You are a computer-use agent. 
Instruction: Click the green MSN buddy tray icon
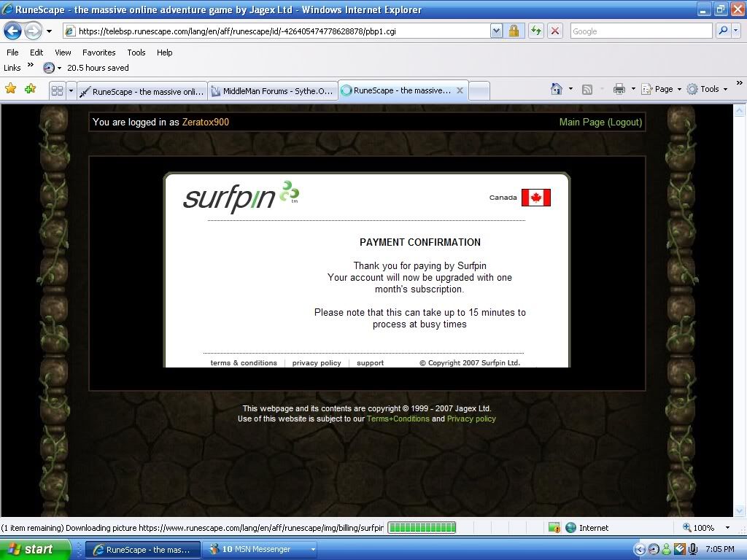[x=667, y=549]
